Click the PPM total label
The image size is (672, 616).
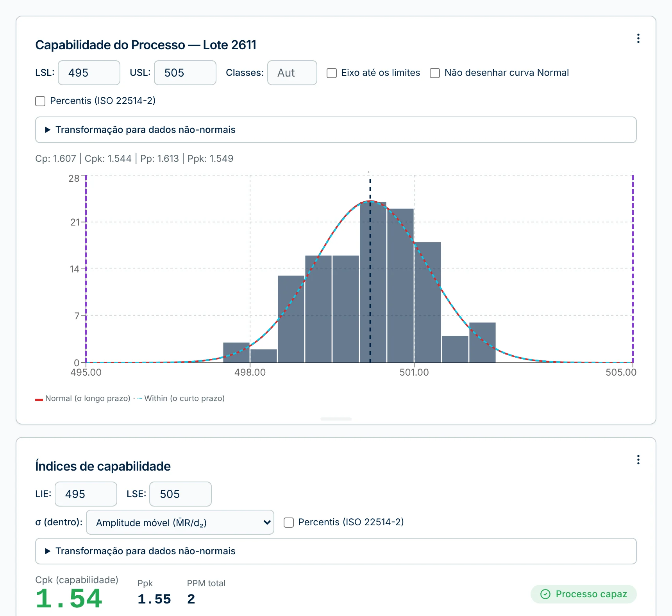[x=206, y=584]
